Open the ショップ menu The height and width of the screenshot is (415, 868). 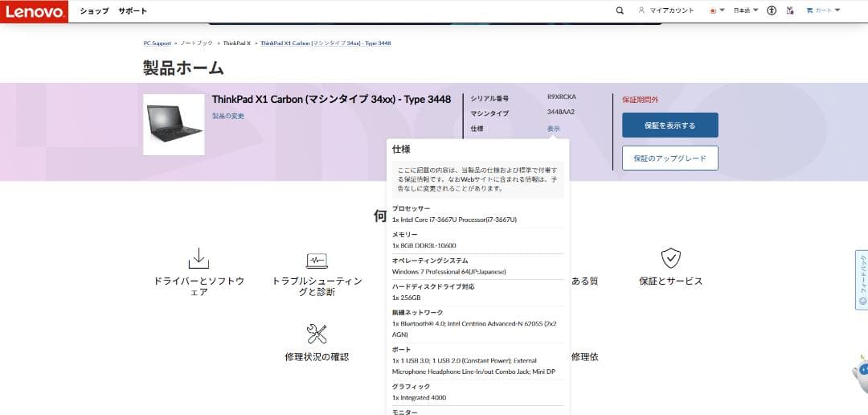(94, 11)
